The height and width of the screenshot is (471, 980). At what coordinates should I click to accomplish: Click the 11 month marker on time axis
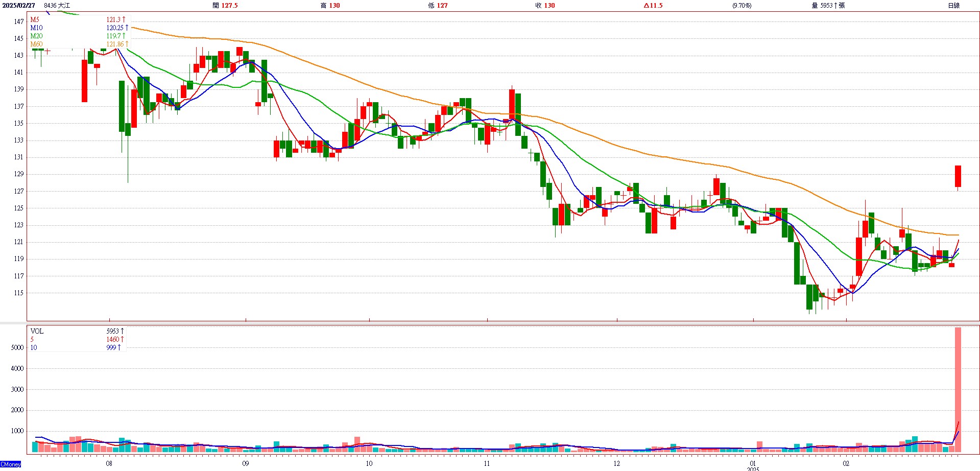[x=487, y=463]
